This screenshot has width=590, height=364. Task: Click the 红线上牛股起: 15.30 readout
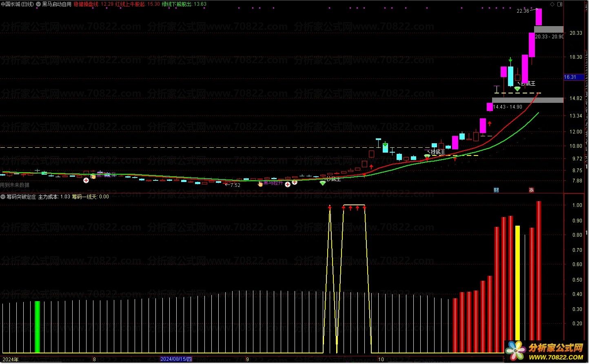(x=138, y=4)
